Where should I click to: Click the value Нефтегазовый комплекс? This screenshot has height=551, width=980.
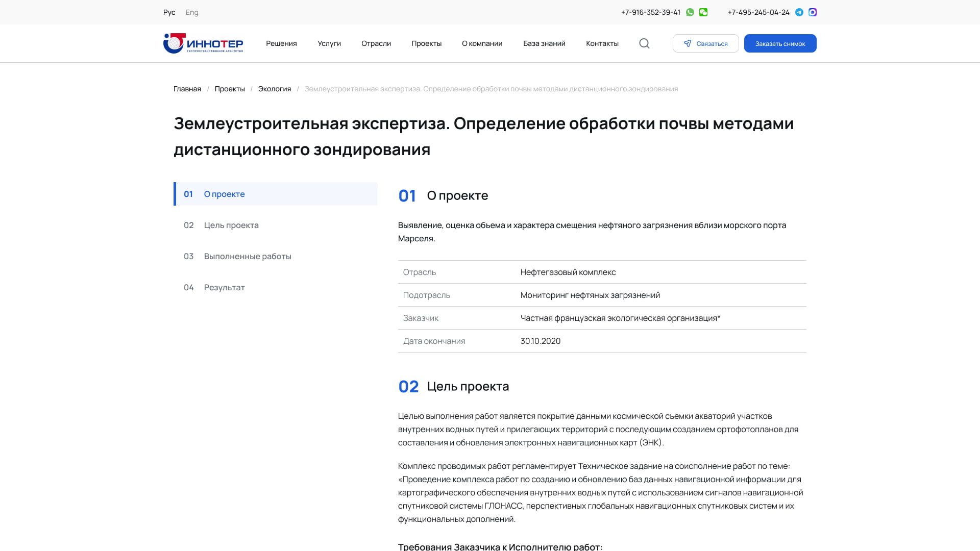point(568,272)
